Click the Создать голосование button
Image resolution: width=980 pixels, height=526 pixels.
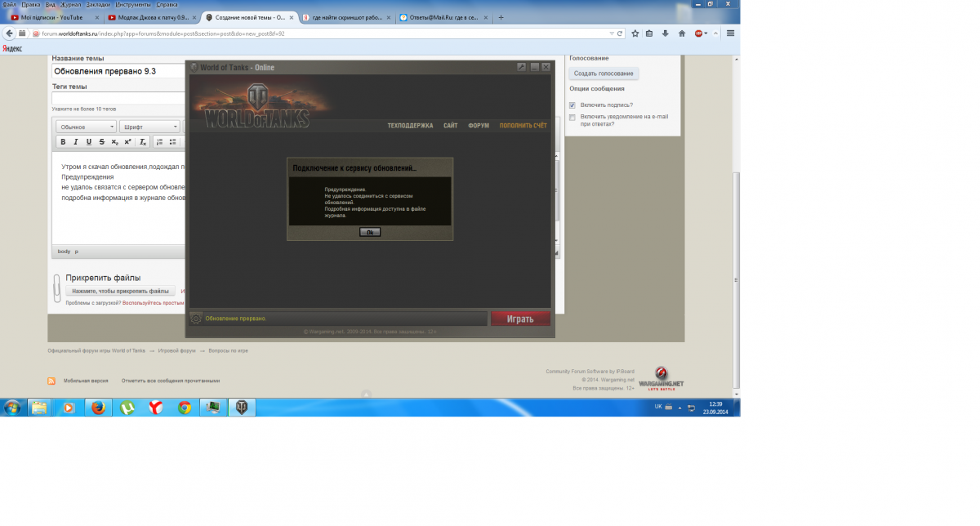tap(604, 74)
